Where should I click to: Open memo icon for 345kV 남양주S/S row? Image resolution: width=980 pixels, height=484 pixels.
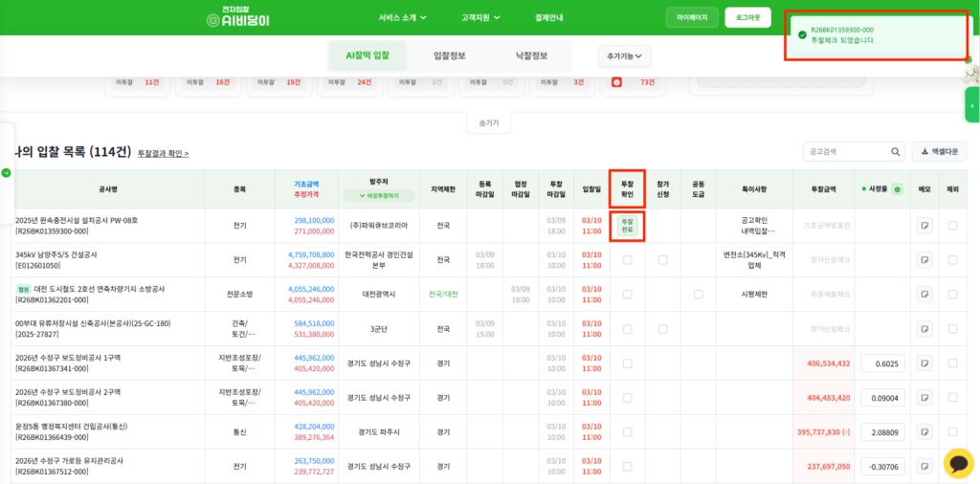tap(924, 260)
